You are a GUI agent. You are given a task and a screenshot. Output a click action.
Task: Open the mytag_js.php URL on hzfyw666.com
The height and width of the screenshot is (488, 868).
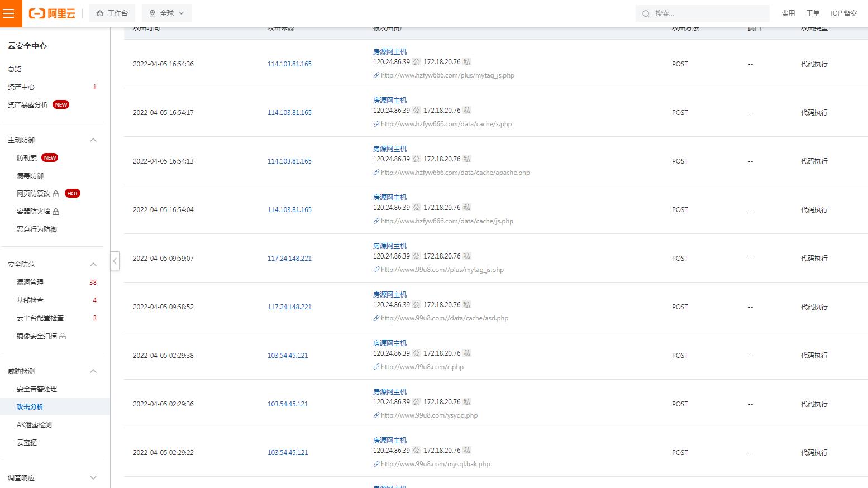pos(447,75)
